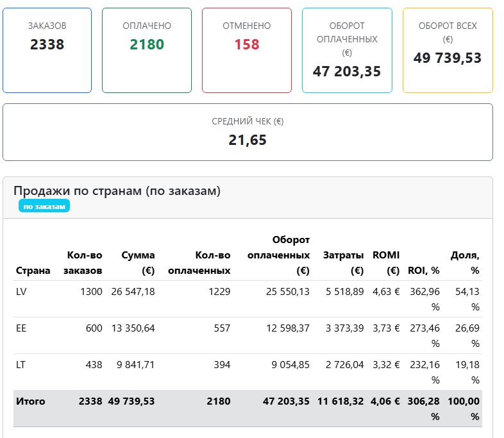The image size is (504, 438).
Task: Click the 'Кол-во оплаченных' column header
Action: [x=199, y=263]
